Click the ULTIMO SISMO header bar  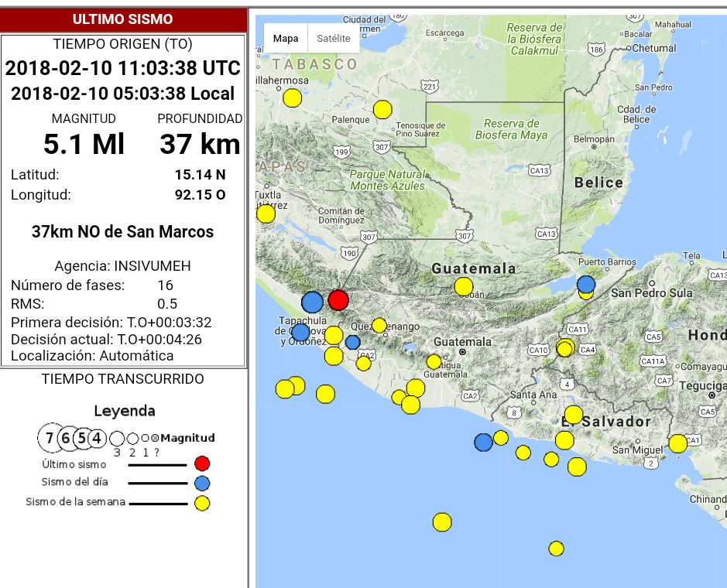coord(123,19)
